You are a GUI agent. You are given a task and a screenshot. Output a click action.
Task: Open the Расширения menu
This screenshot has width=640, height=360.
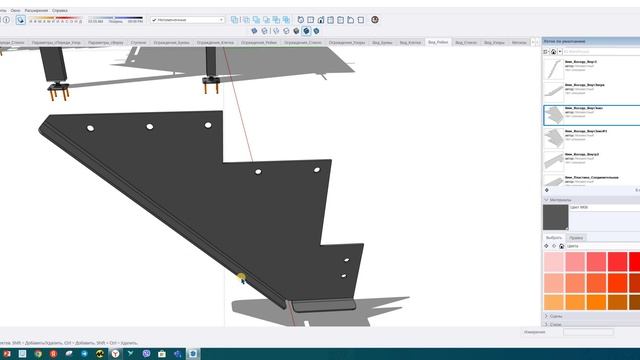tap(36, 10)
